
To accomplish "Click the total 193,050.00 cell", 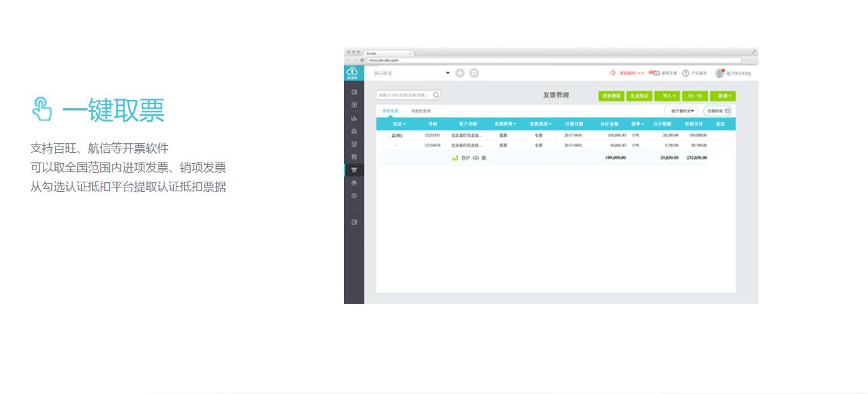I will click(x=697, y=135).
